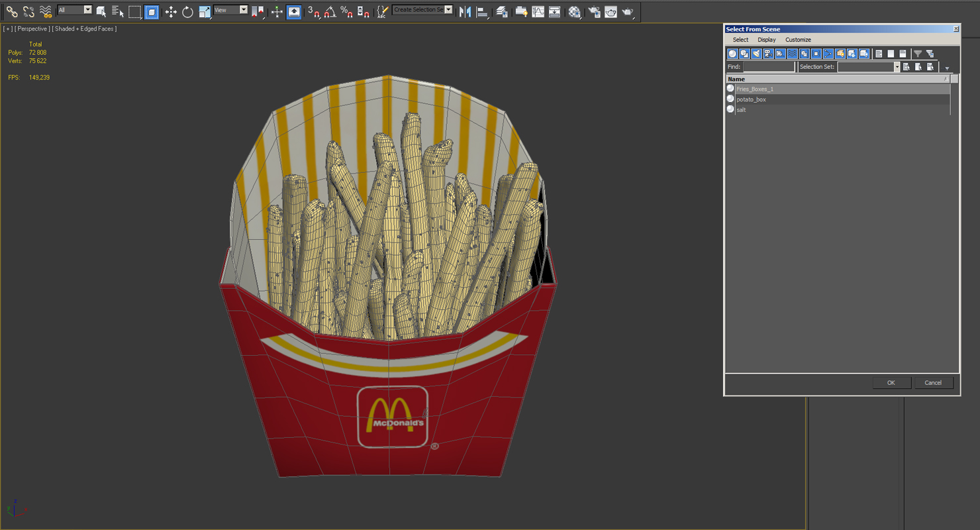Viewport: 980px width, 530px height.
Task: Select salt object in the list
Action: point(838,110)
